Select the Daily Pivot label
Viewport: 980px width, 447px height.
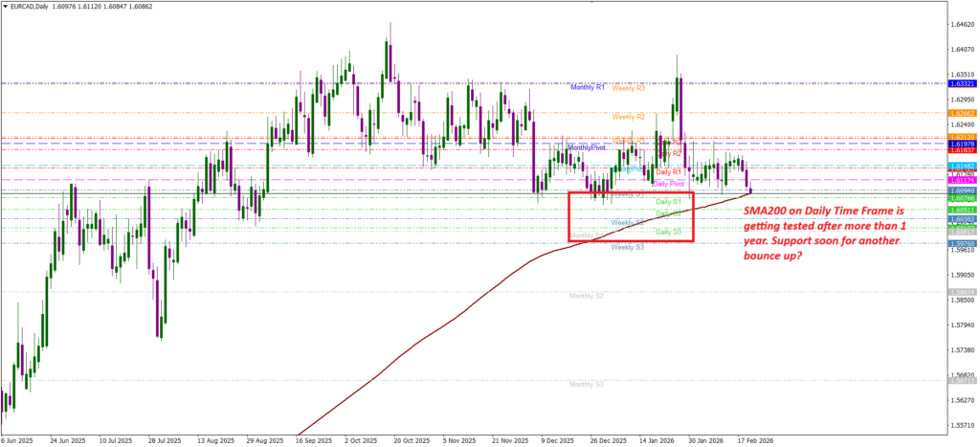(x=669, y=183)
